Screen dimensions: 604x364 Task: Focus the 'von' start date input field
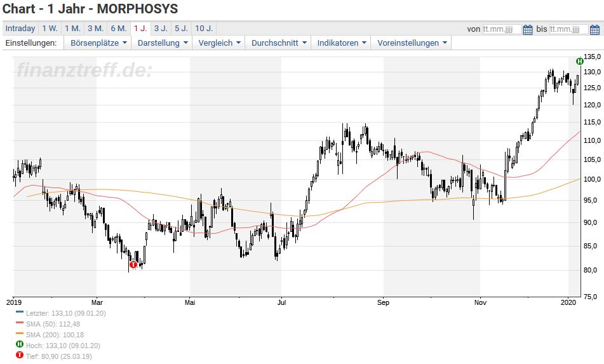click(502, 29)
